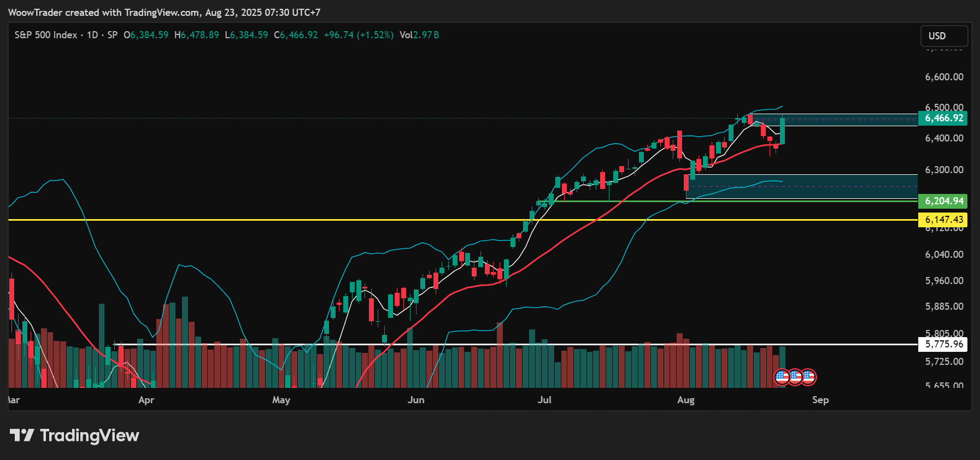Click the Aug label on time axis

click(x=685, y=400)
